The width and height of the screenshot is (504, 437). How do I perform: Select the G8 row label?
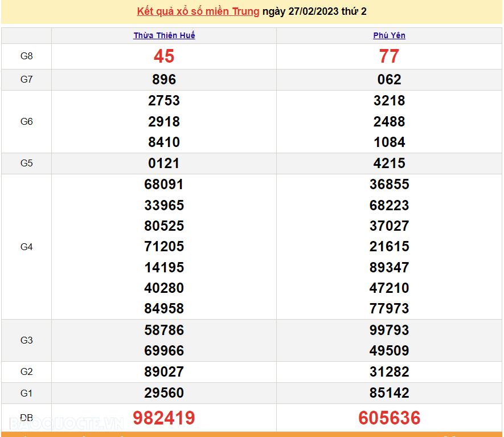pos(26,56)
